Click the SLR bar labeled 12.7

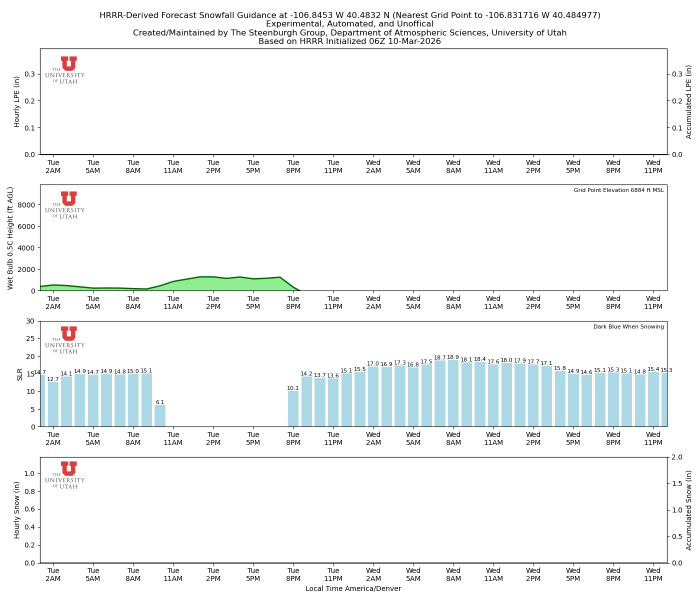click(53, 404)
